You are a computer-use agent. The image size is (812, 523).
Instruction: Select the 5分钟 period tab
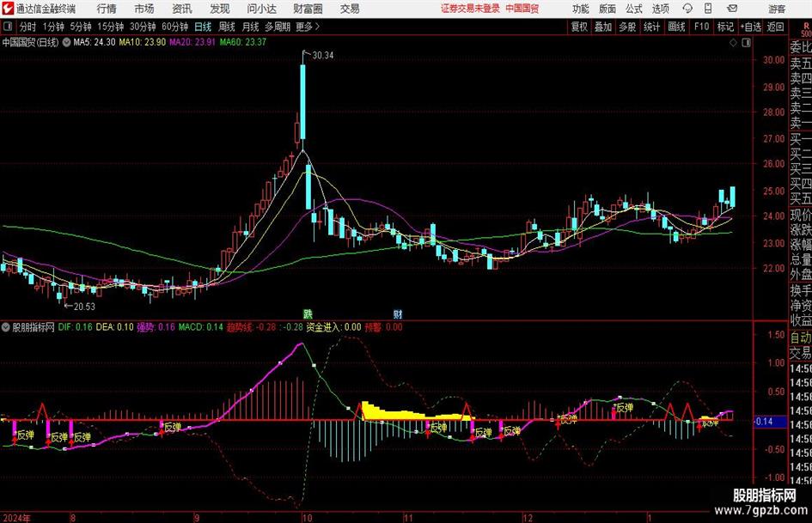pyautogui.click(x=81, y=27)
